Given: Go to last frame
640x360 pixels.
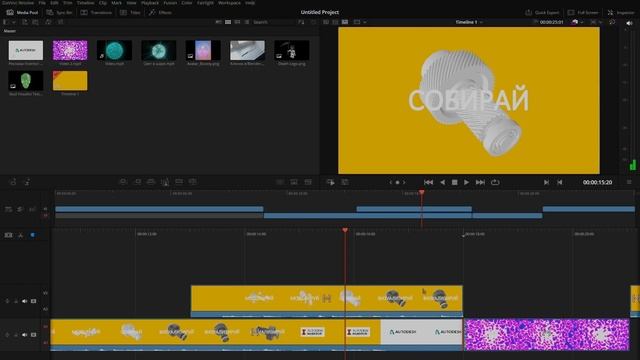Looking at the screenshot, I should pyautogui.click(x=480, y=182).
